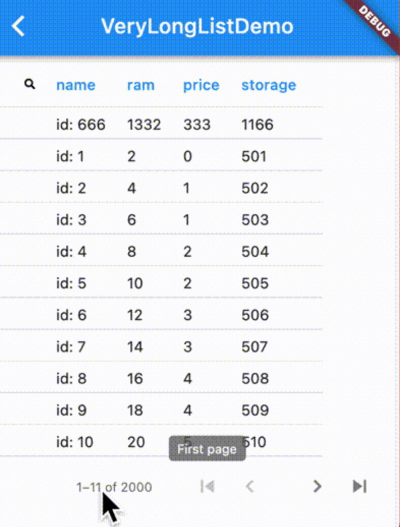
Task: Click the pagination text 1–11 of 2000
Action: 114,487
